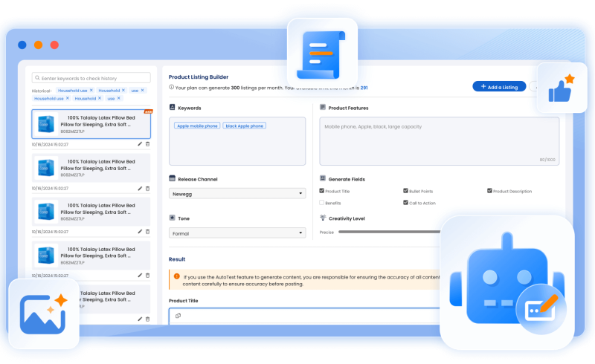Toggle the Call to Action checkbox
Image resolution: width=595 pixels, height=364 pixels.
[x=405, y=203]
